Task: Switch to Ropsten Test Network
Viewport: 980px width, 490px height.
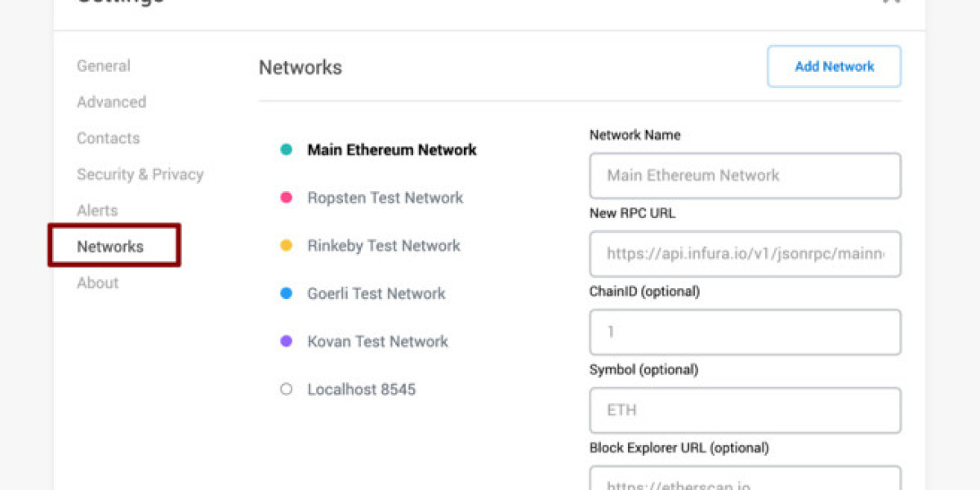Action: click(x=385, y=198)
